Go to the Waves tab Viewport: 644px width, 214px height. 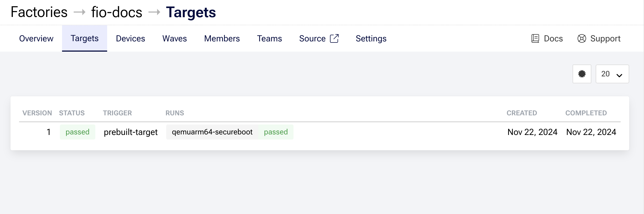pyautogui.click(x=175, y=39)
